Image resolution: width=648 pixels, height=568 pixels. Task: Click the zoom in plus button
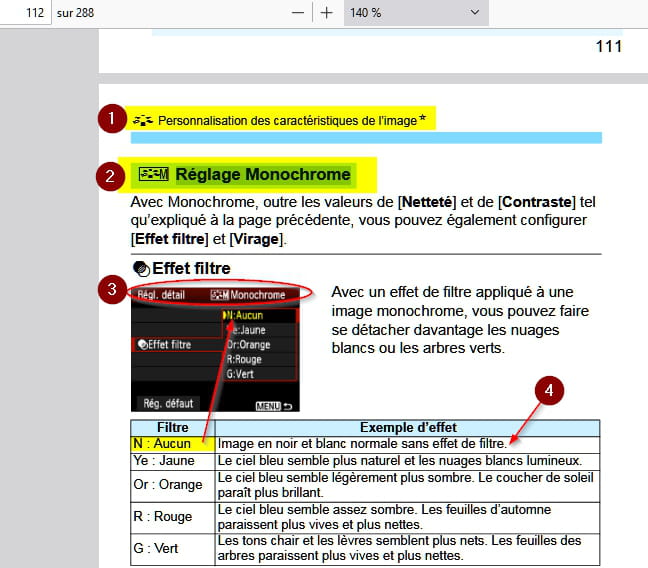[x=326, y=14]
